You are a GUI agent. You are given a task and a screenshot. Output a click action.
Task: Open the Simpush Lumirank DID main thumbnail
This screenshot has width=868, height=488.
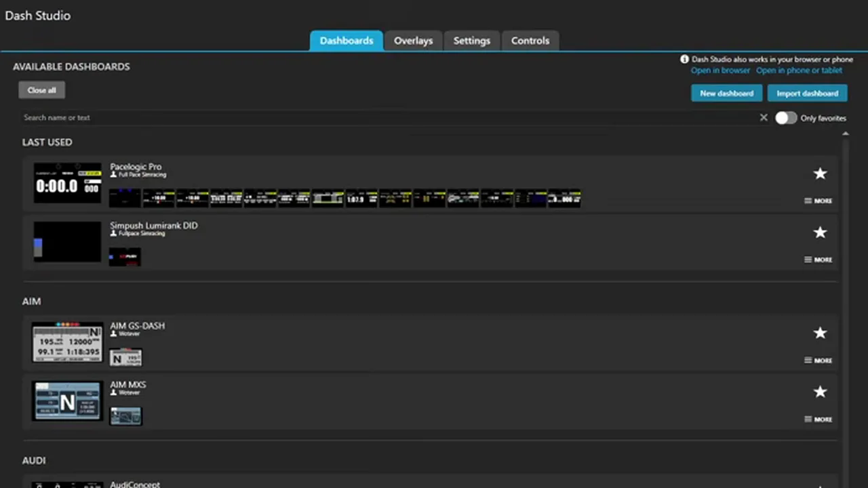(68, 241)
